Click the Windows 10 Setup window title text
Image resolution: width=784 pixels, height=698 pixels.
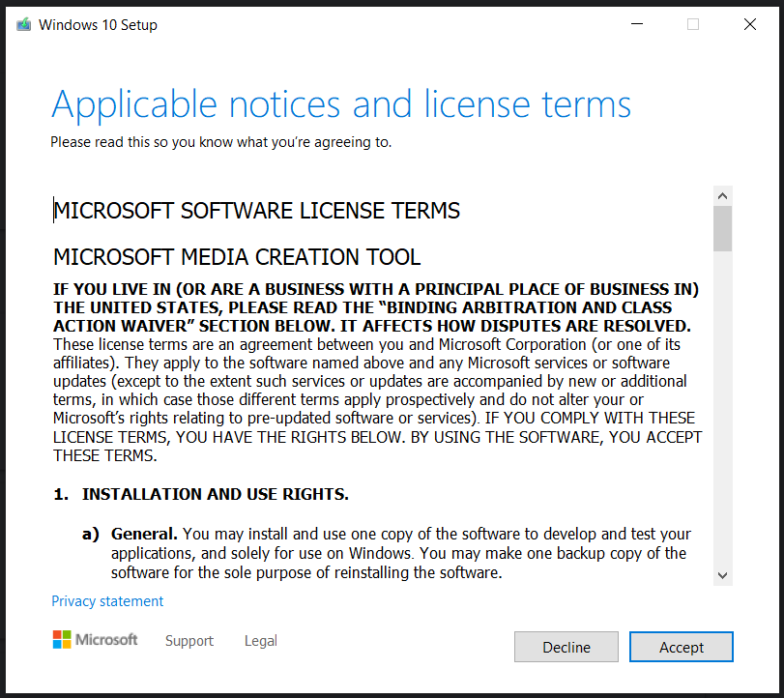[x=98, y=25]
